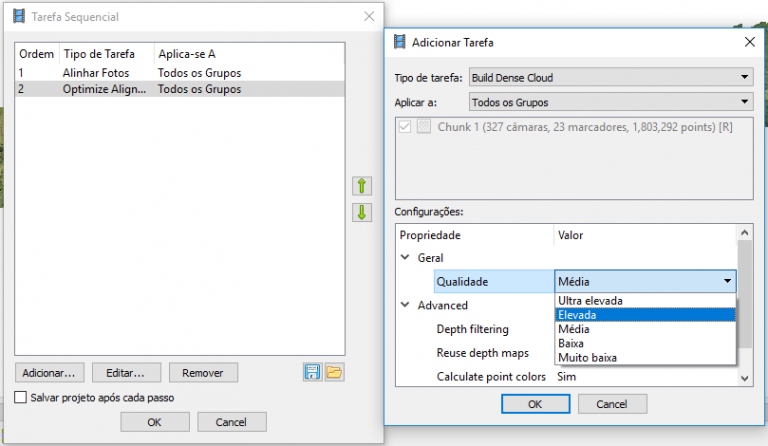Click the Chunk 1 thumbnail icon
Image resolution: width=768 pixels, height=446 pixels.
click(424, 127)
